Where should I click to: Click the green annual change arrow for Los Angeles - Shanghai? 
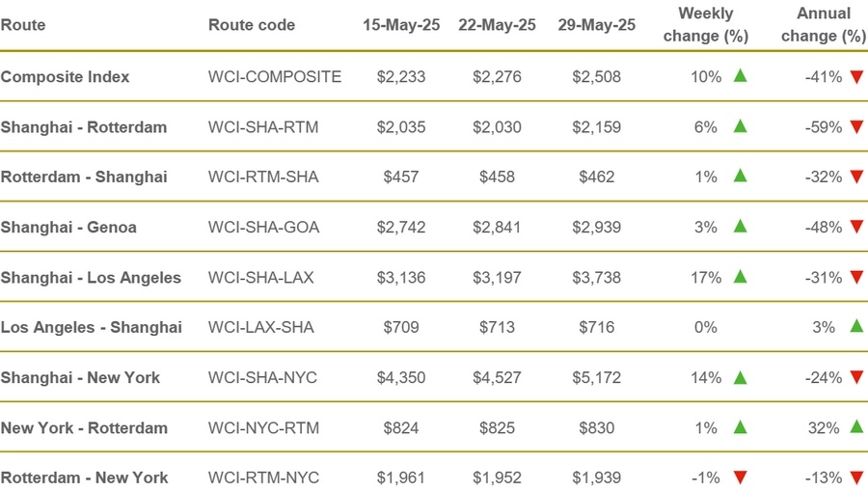[x=857, y=326]
